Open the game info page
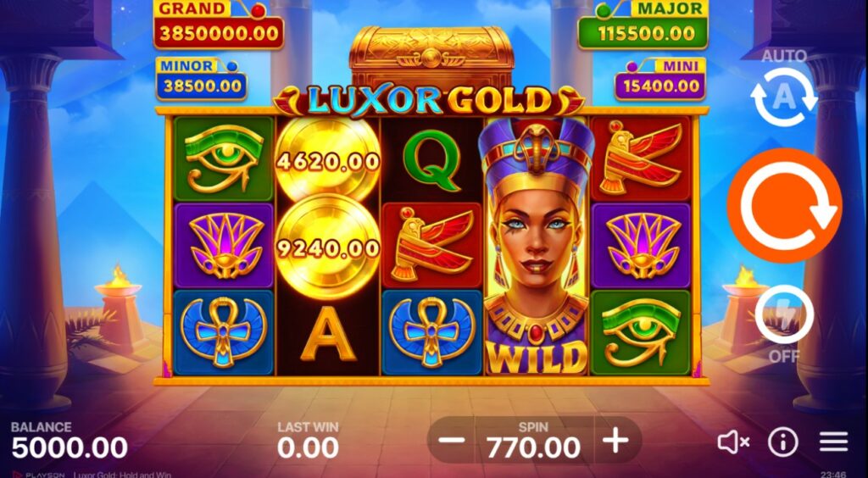 tap(782, 442)
